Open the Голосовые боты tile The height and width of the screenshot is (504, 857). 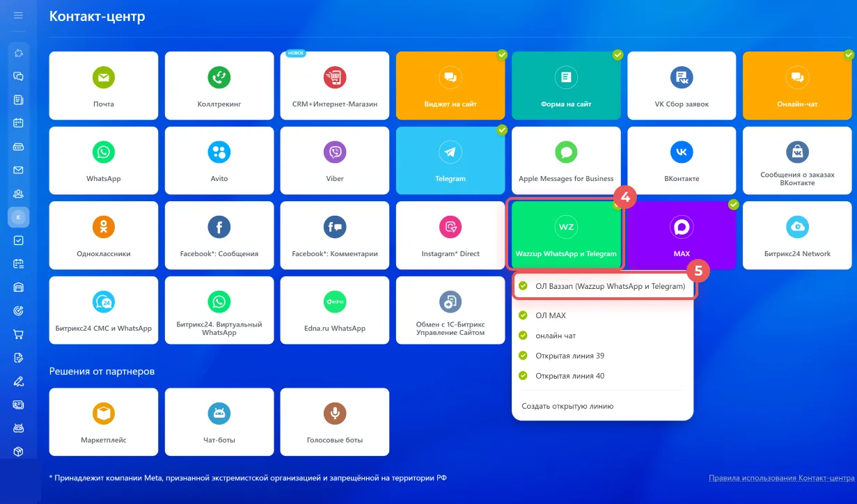[x=335, y=422]
